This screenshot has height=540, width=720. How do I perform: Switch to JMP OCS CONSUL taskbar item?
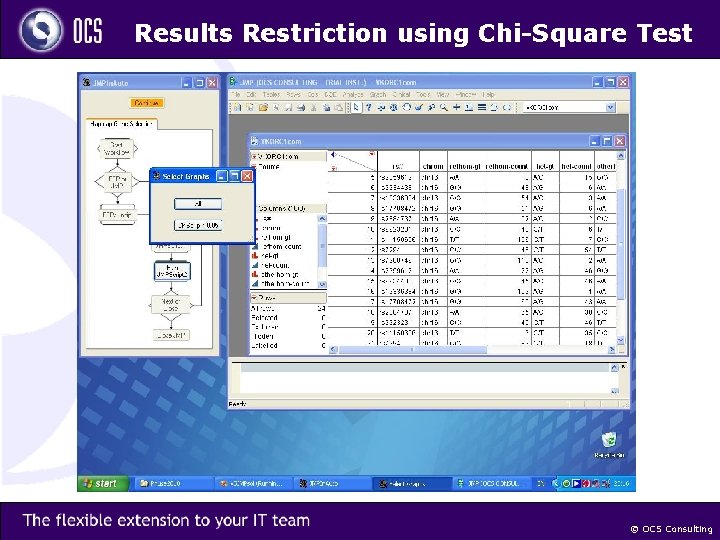(492, 484)
